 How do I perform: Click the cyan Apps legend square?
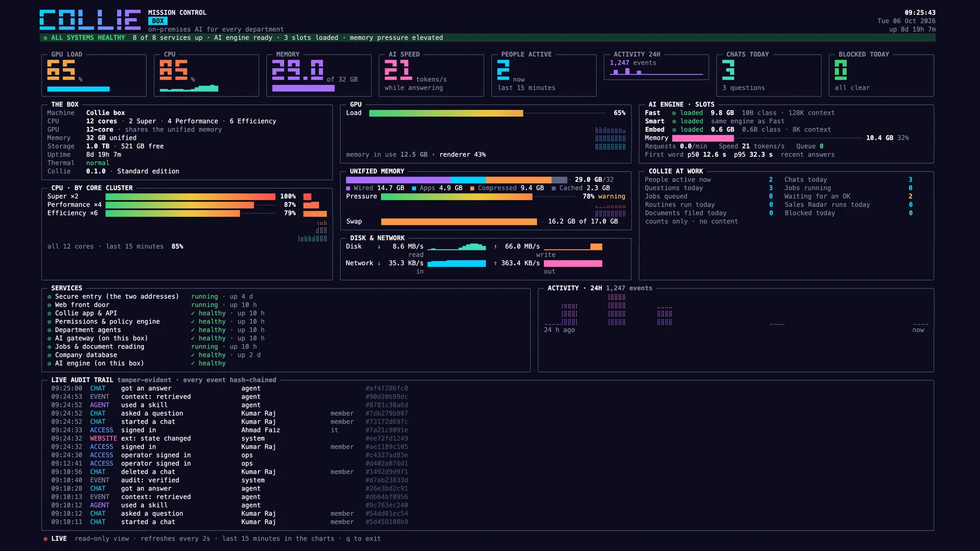click(x=415, y=189)
